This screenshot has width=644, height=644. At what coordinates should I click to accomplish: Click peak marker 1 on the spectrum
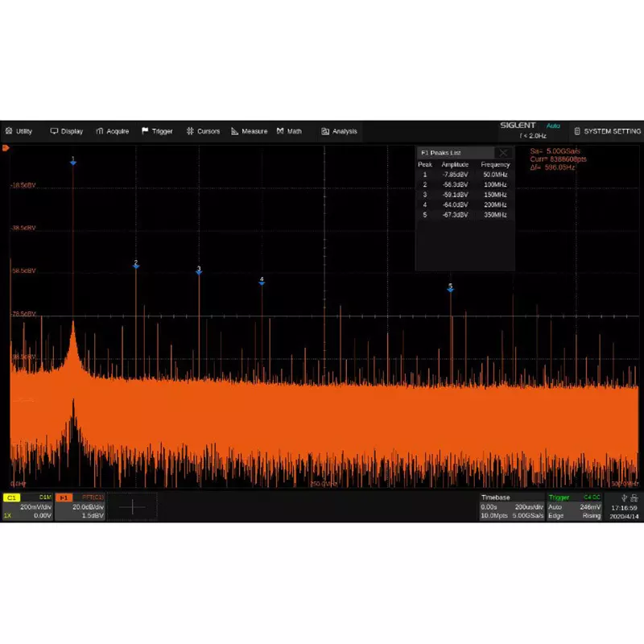tap(73, 162)
